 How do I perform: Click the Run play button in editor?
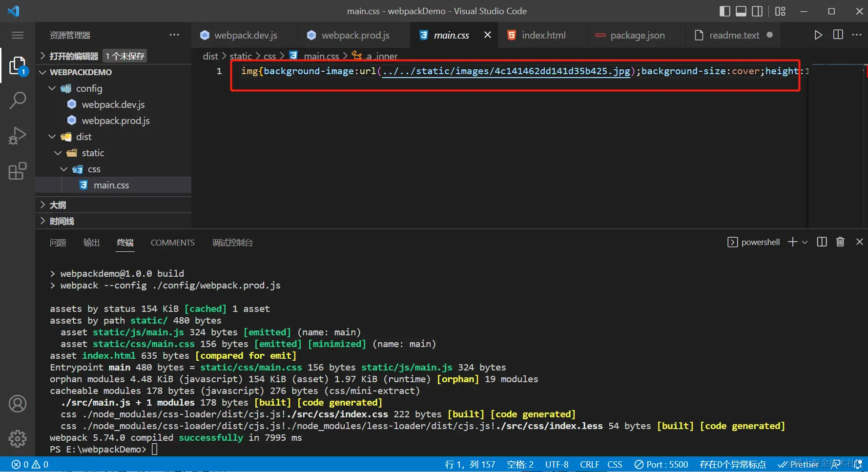click(818, 35)
